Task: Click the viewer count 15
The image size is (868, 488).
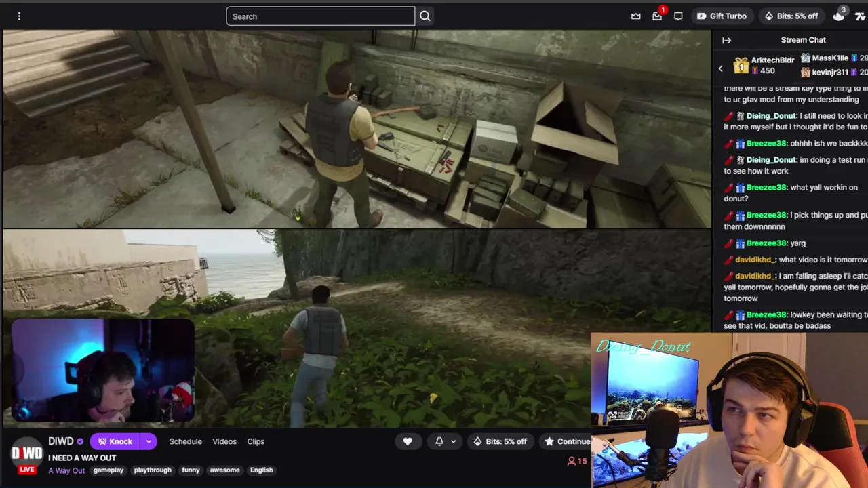Action: coord(577,461)
